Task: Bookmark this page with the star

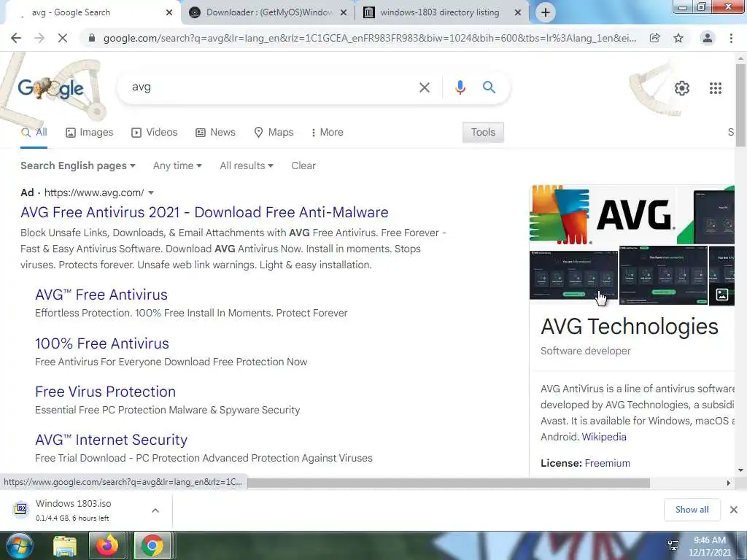Action: coord(678,38)
